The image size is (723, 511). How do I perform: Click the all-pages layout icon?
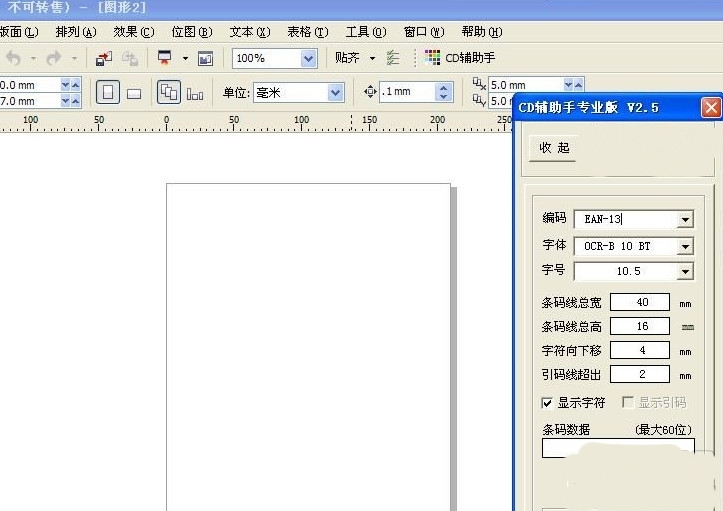pos(169,93)
